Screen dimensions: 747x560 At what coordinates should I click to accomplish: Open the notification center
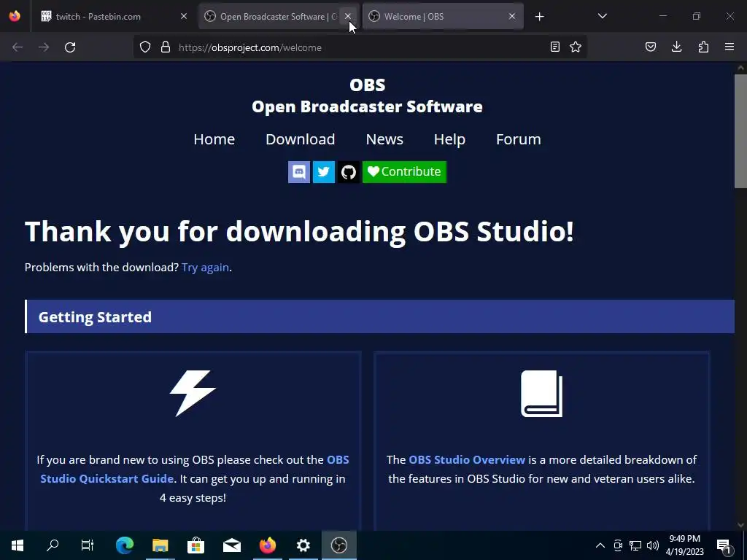(x=724, y=545)
